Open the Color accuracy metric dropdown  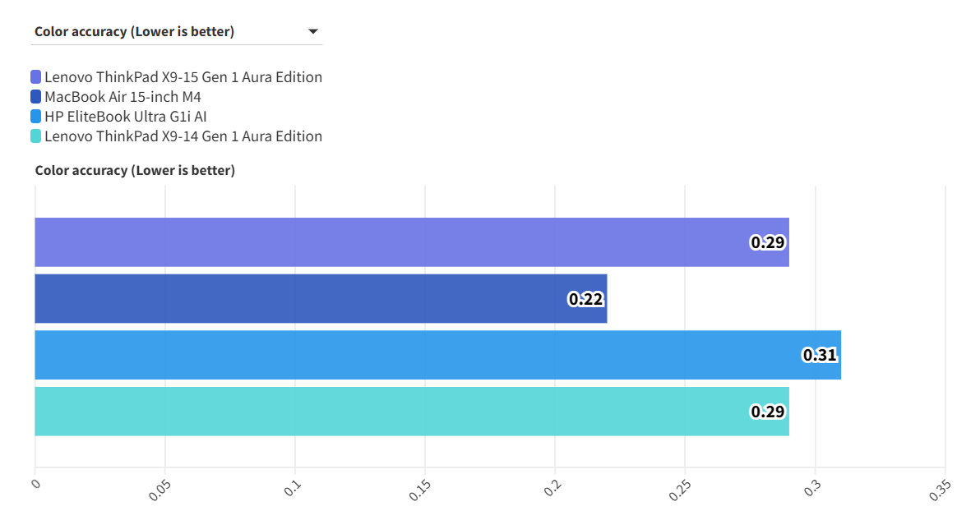pos(164,32)
